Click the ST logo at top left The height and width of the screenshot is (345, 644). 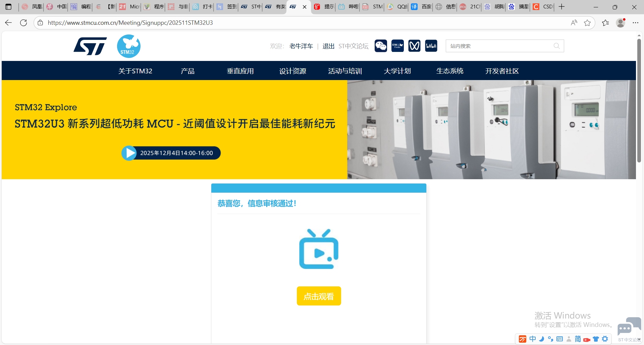pyautogui.click(x=90, y=46)
